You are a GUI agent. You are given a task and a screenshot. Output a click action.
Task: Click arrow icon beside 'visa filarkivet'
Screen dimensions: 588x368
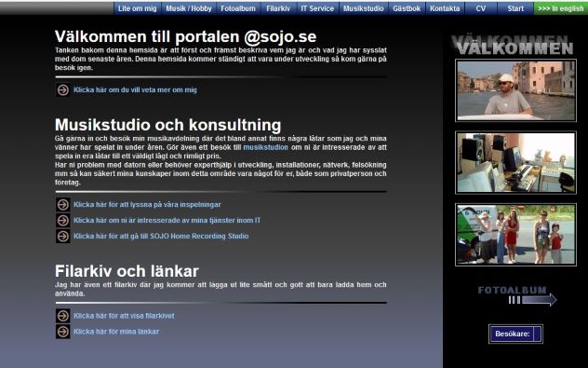63,316
